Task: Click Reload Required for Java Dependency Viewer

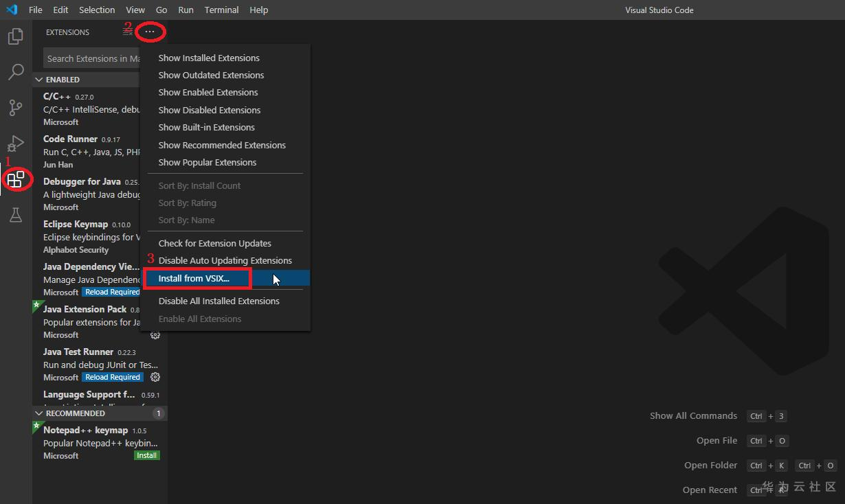Action: pyautogui.click(x=111, y=292)
